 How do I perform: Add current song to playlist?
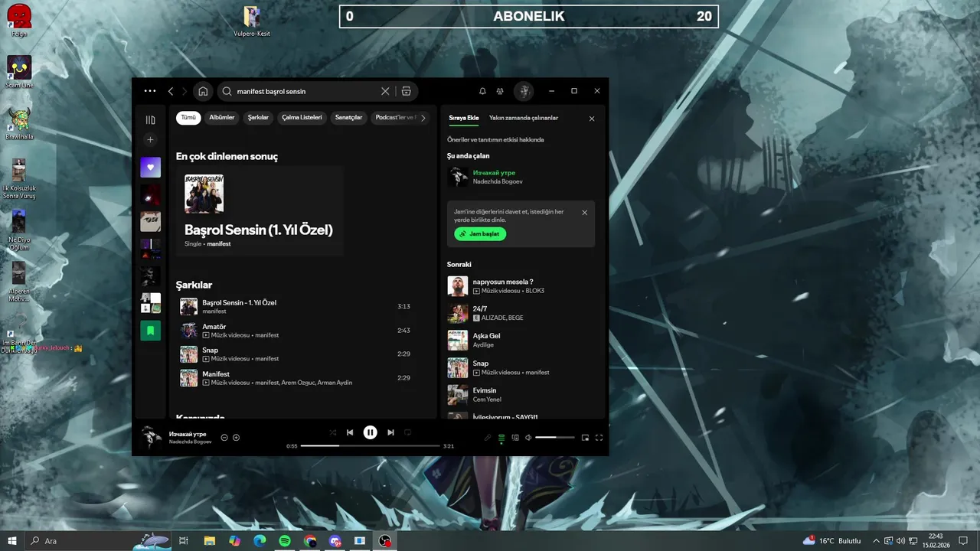coord(237,438)
